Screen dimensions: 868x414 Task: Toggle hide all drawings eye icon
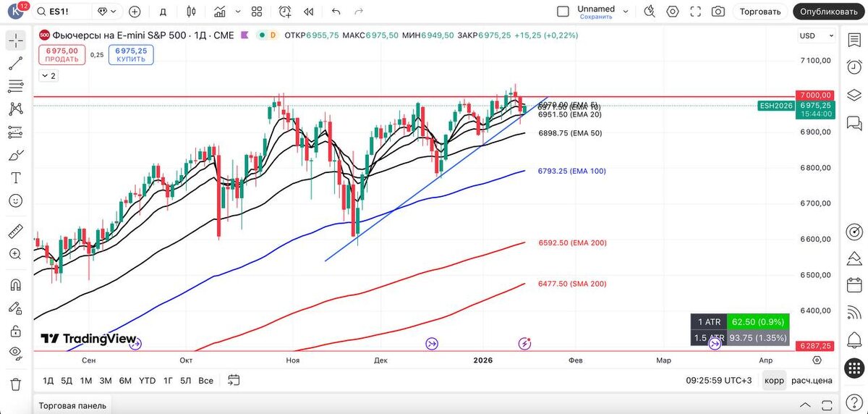pos(15,353)
